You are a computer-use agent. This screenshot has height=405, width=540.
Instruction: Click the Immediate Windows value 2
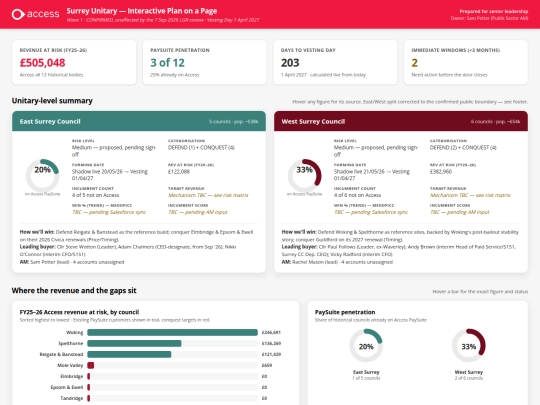[415, 63]
